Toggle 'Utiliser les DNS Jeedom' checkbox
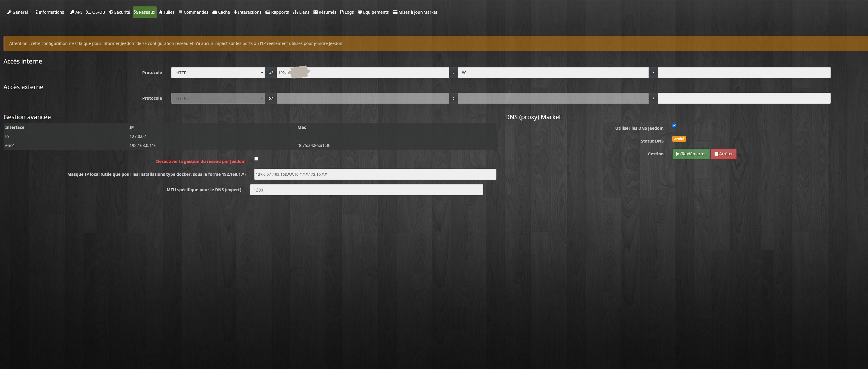 [674, 126]
